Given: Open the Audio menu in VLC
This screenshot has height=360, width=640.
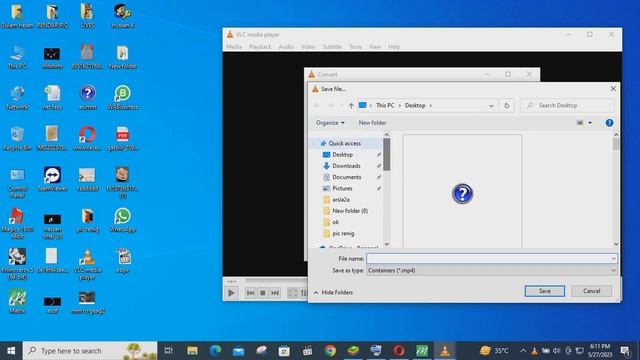Looking at the screenshot, I should click(x=286, y=47).
